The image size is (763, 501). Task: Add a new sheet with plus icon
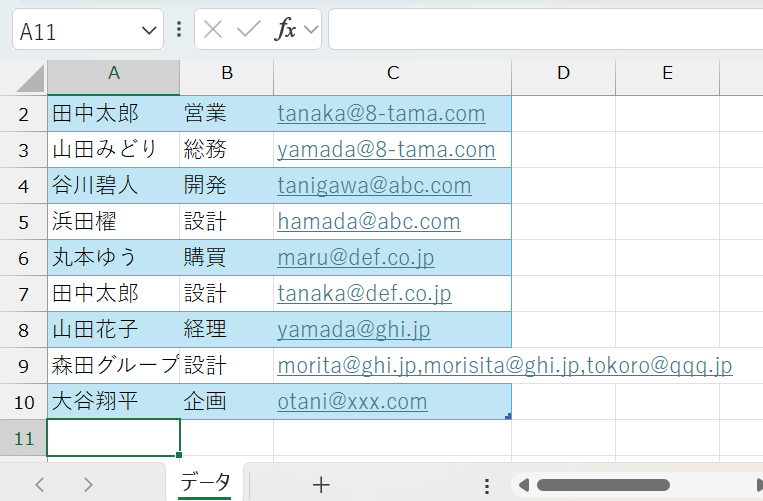(x=320, y=485)
